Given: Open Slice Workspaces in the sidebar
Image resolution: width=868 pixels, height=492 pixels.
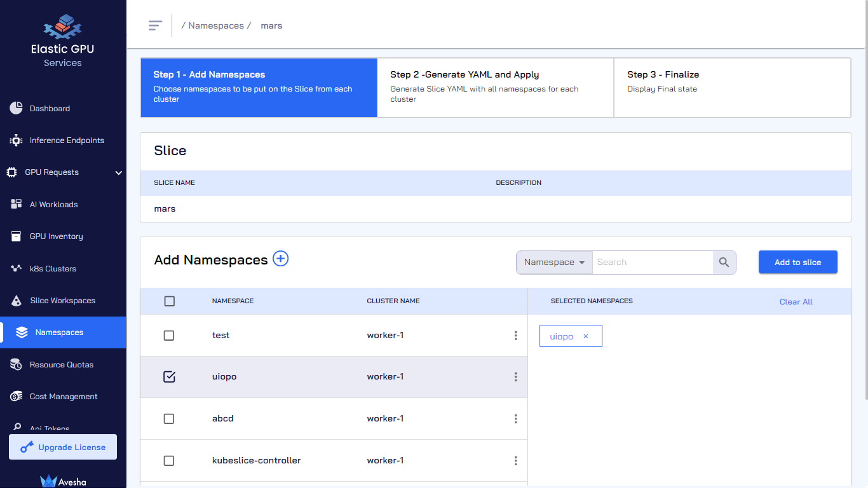Looking at the screenshot, I should pyautogui.click(x=63, y=300).
